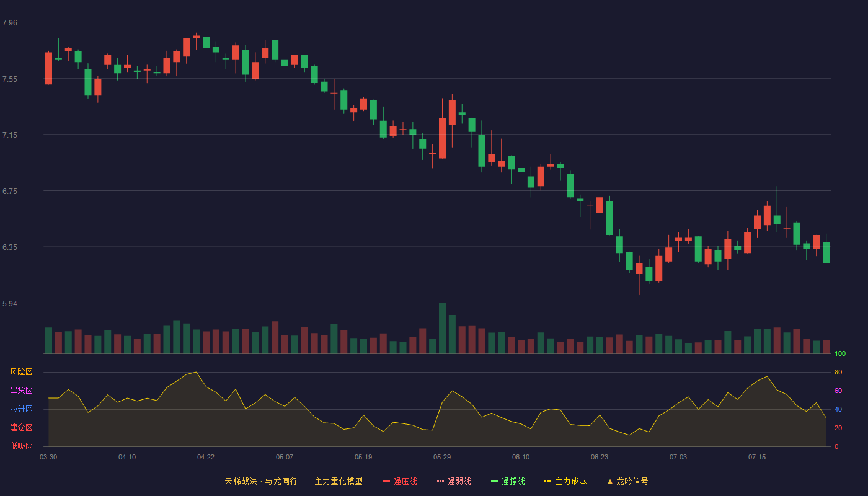The image size is (868, 496).
Task: Click the 07-15 date label
Action: (757, 457)
